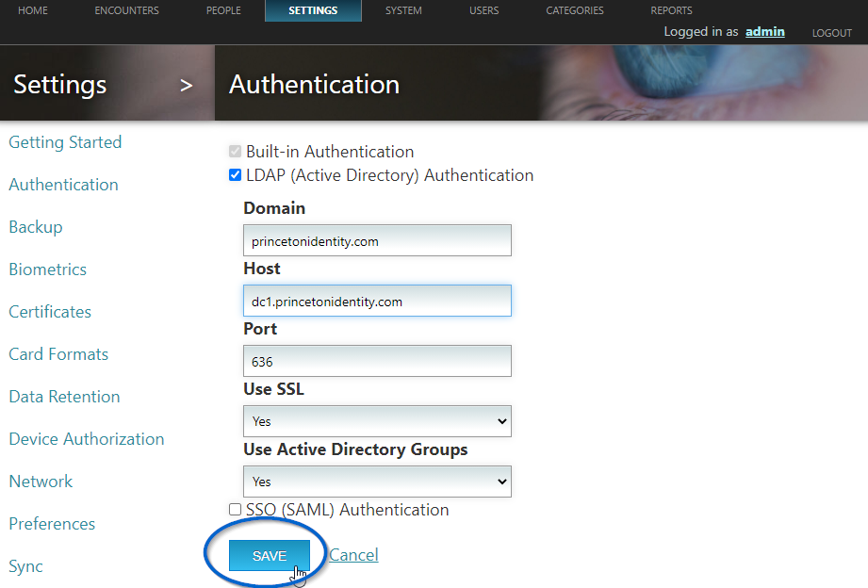The image size is (868, 588).
Task: Open Getting Started in the sidebar
Action: [x=65, y=142]
